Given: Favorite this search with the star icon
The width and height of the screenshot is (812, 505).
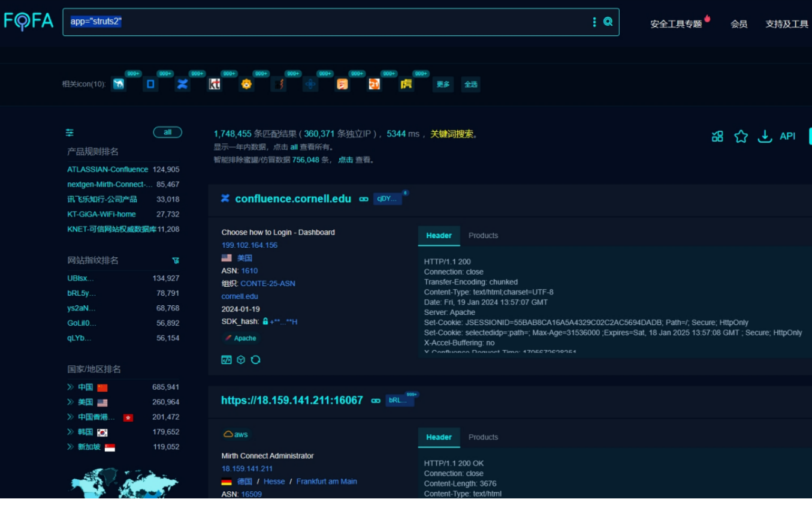Looking at the screenshot, I should click(741, 136).
